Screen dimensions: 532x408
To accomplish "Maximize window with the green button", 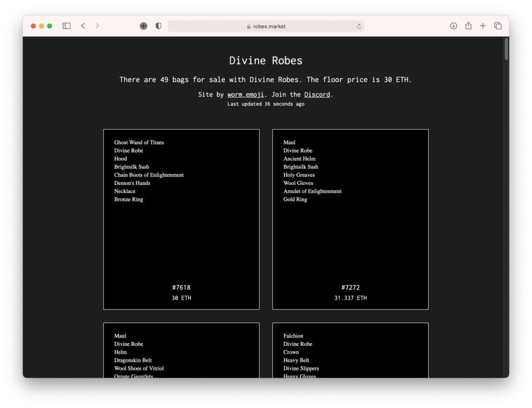I will coord(50,26).
